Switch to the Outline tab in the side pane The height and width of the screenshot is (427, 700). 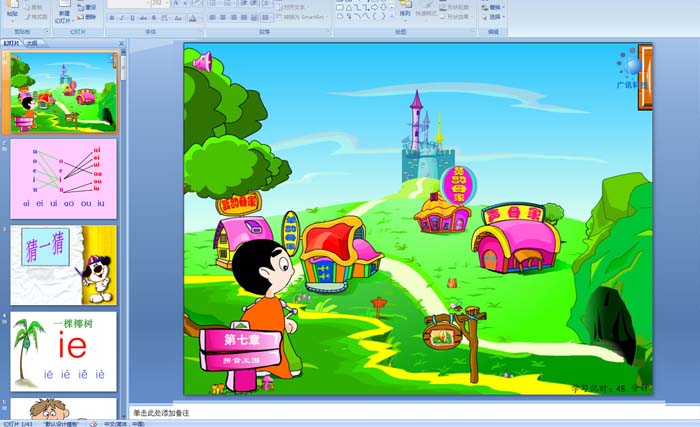32,43
